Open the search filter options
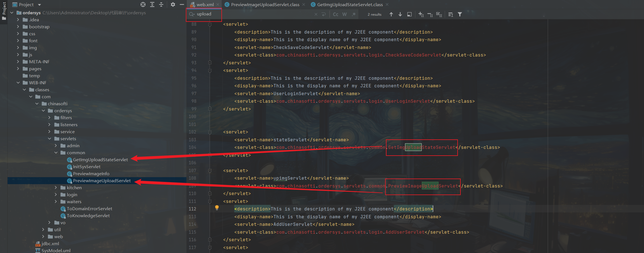This screenshot has height=253, width=644. pyautogui.click(x=460, y=14)
